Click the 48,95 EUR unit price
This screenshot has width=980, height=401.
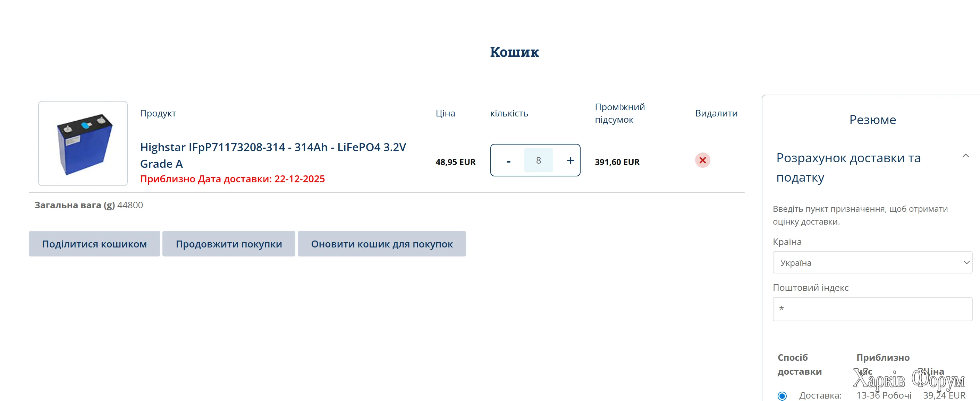click(455, 162)
